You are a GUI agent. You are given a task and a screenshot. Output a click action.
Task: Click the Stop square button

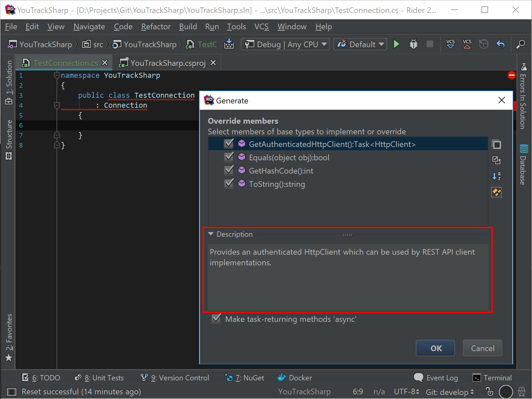[430, 44]
